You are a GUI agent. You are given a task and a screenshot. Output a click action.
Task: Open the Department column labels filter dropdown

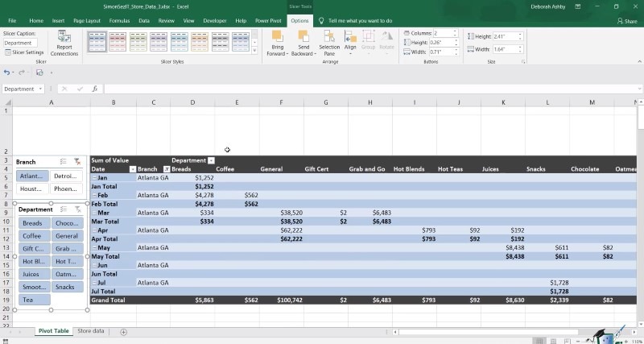point(211,160)
